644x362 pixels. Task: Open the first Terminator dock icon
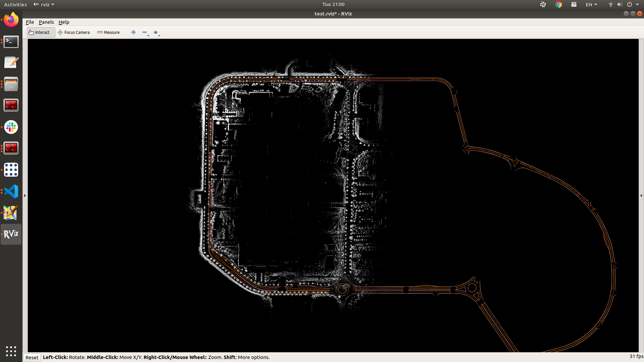point(11,105)
